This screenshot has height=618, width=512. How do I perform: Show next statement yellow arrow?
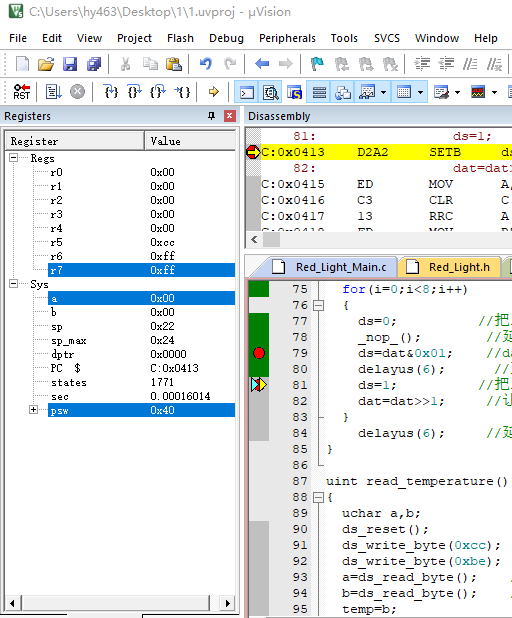click(x=214, y=92)
